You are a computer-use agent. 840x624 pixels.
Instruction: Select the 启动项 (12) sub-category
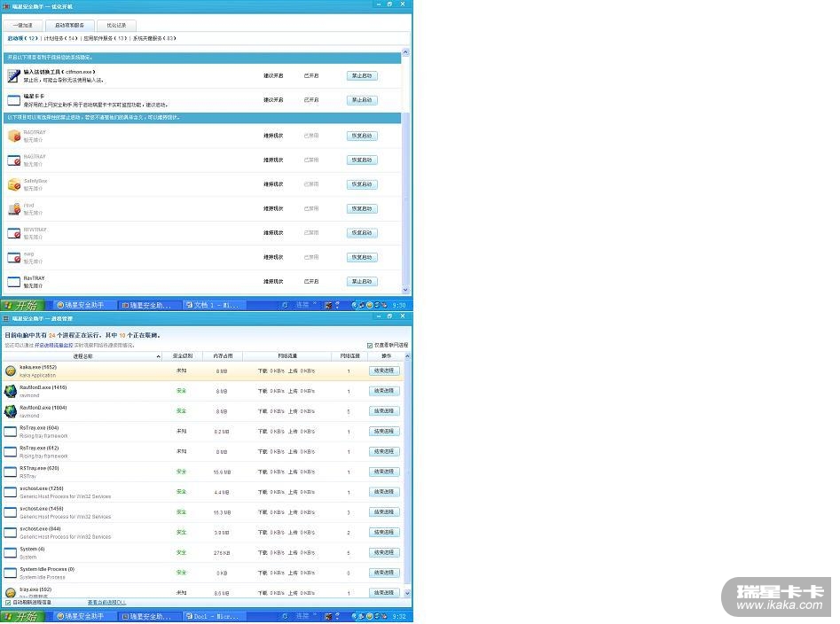click(x=23, y=38)
